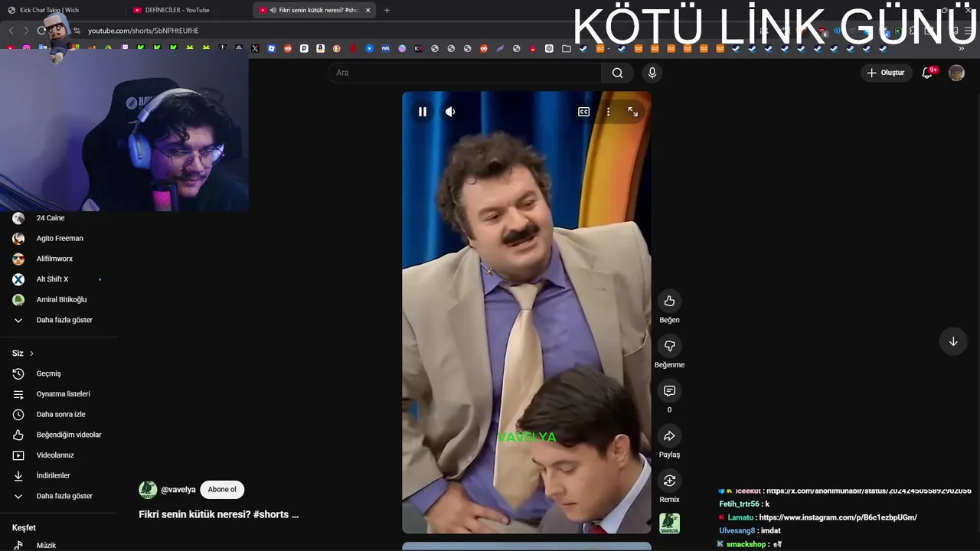The width and height of the screenshot is (980, 551).
Task: Go to the next Short with the down arrow
Action: click(953, 342)
